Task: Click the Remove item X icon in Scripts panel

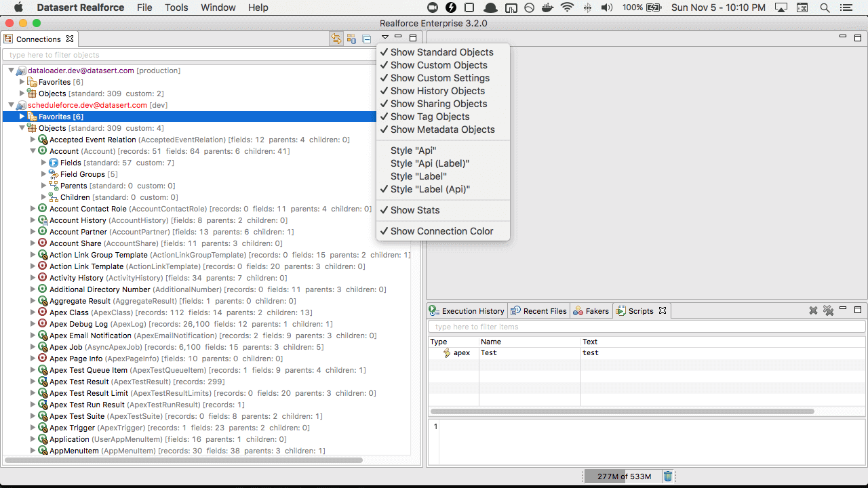Action: (x=813, y=310)
